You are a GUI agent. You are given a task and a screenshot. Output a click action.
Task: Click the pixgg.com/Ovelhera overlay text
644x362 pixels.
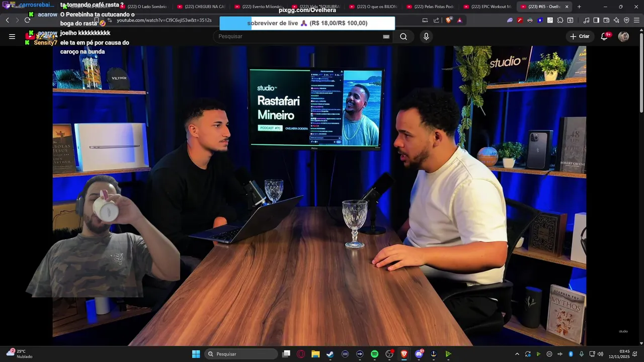(x=307, y=10)
